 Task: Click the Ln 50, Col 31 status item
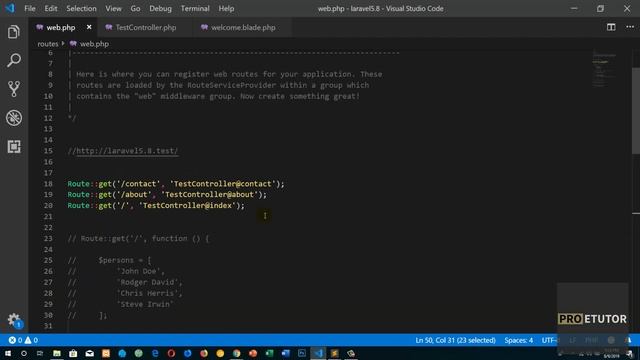coord(456,340)
